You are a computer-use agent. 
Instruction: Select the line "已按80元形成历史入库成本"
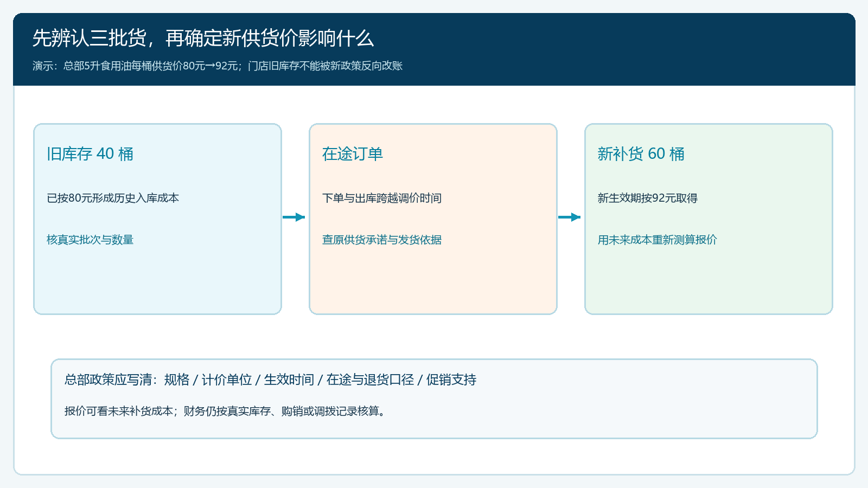(x=113, y=198)
